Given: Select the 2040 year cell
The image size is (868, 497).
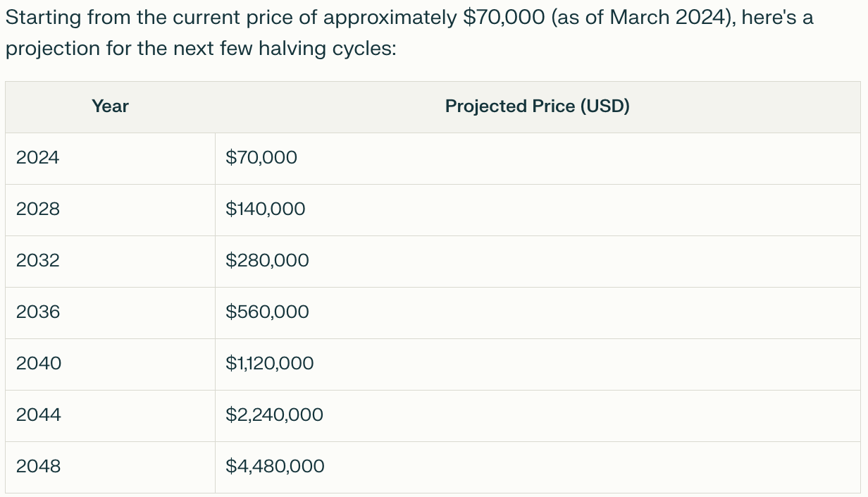Looking at the screenshot, I should [x=110, y=364].
